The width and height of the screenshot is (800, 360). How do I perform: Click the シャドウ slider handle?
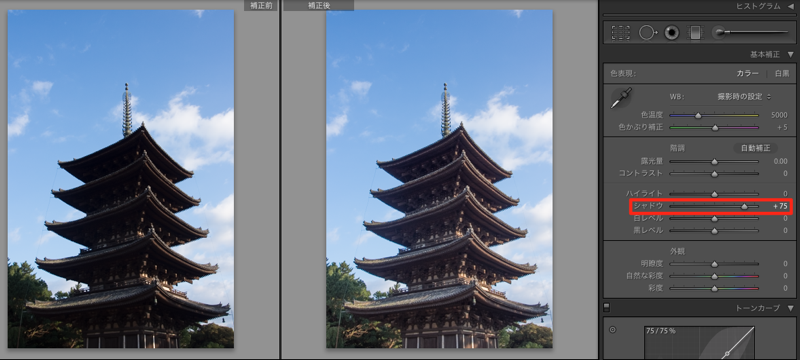[x=744, y=207]
